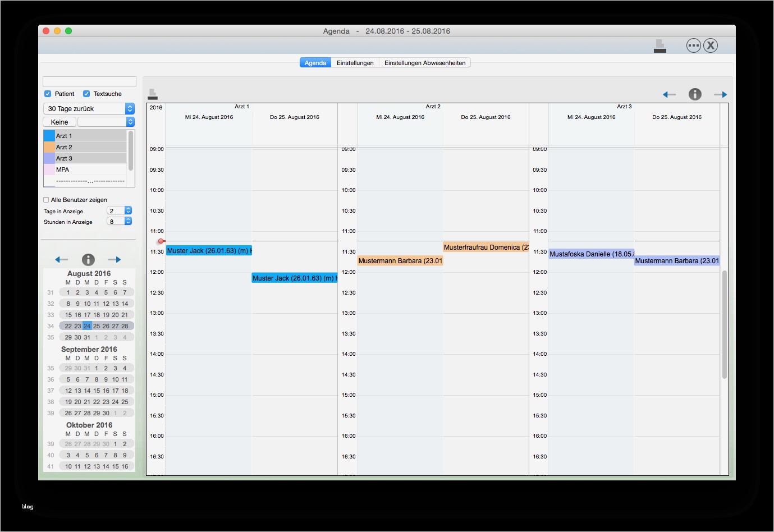Viewport: 774px width, 532px height.
Task: Open the more options ellipsis button
Action: pyautogui.click(x=694, y=45)
